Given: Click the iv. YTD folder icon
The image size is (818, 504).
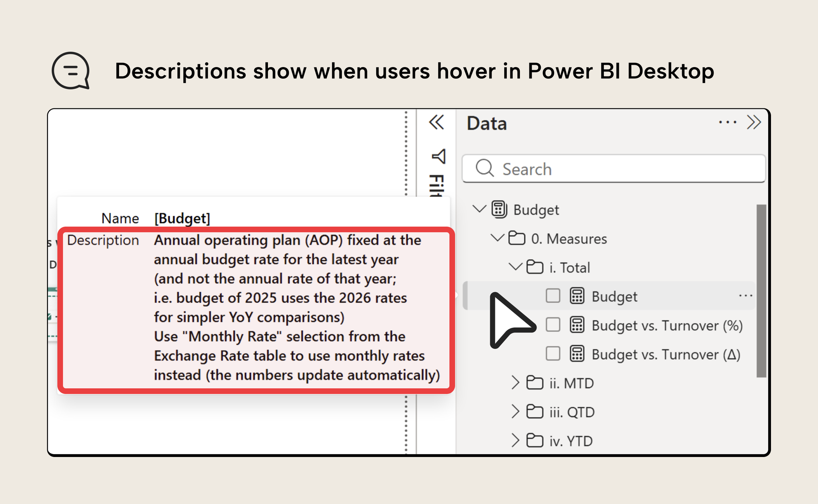Looking at the screenshot, I should tap(535, 440).
